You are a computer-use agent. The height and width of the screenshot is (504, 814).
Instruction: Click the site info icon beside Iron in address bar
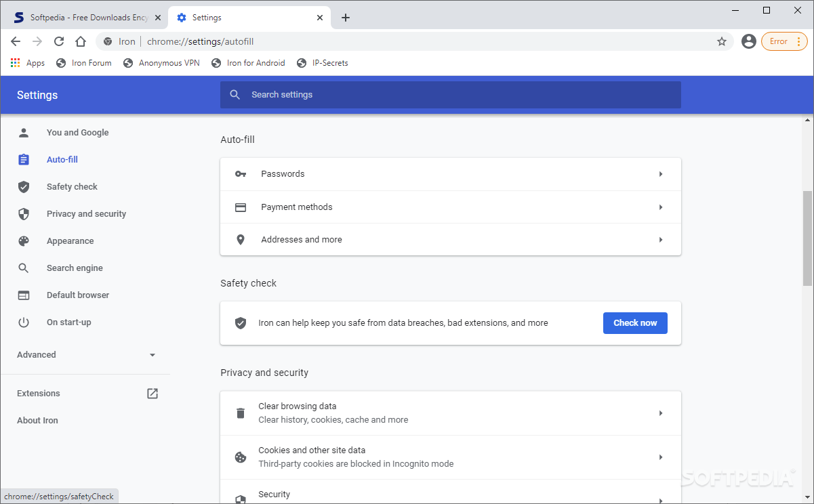coord(108,41)
